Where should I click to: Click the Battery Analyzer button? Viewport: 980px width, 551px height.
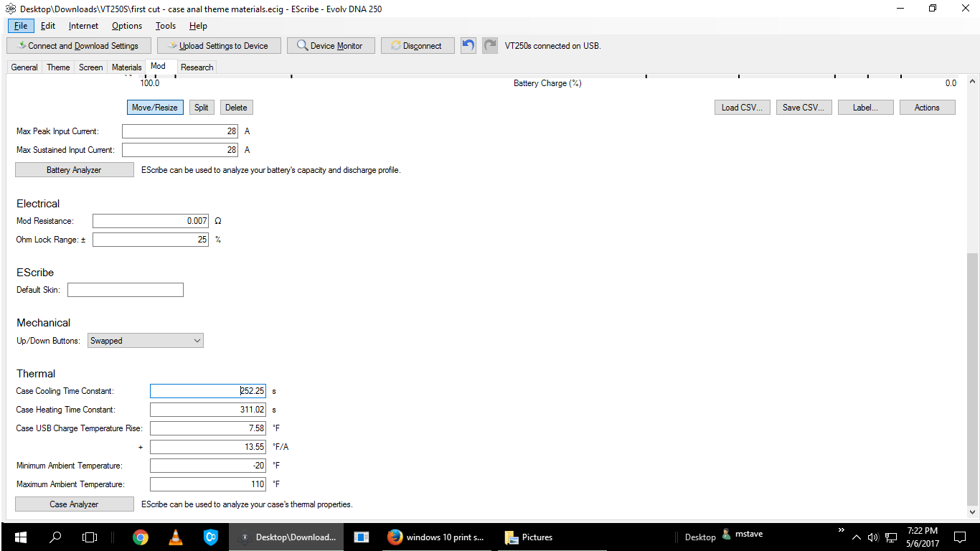point(74,170)
